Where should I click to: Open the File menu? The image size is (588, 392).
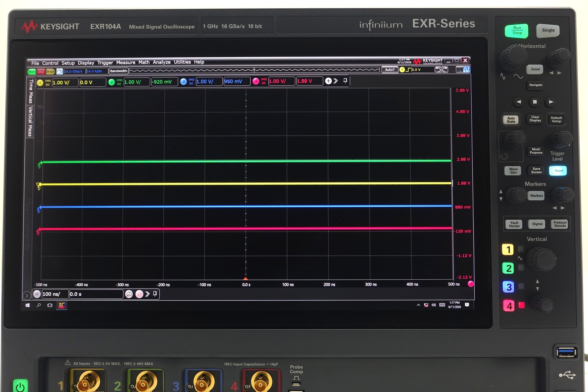35,63
